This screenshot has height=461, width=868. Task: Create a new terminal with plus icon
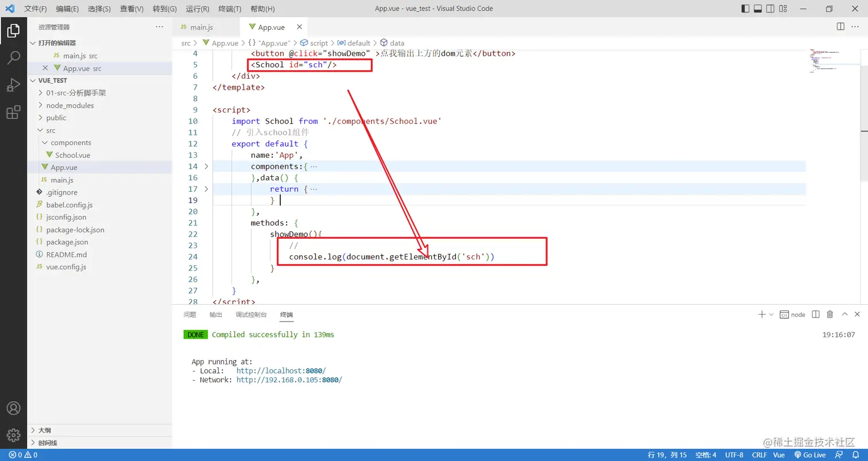(x=762, y=315)
